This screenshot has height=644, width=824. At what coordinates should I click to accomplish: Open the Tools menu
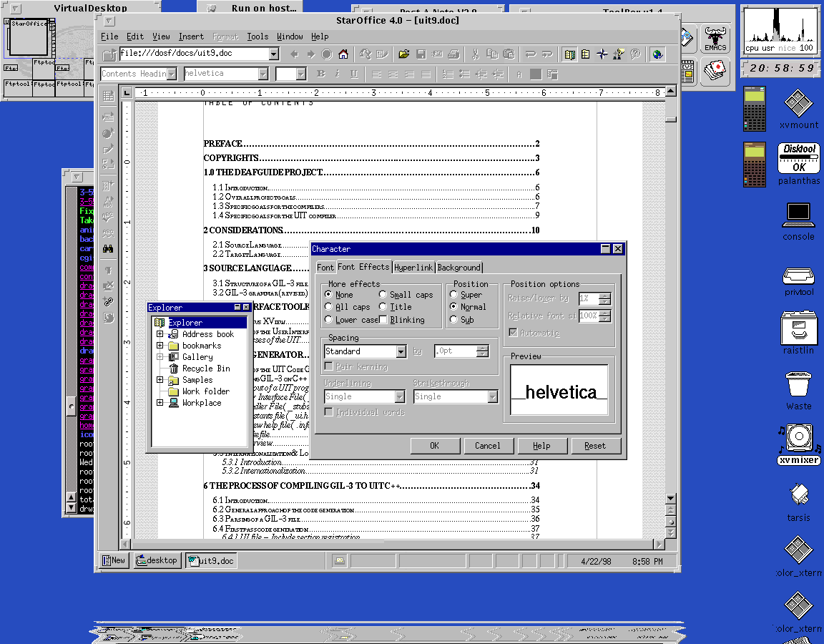click(x=257, y=36)
